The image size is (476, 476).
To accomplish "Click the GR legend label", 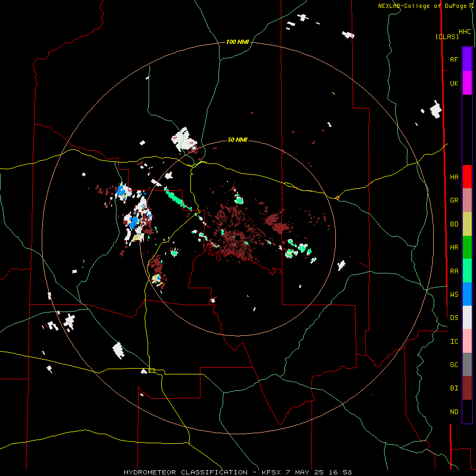I will pos(454,200).
